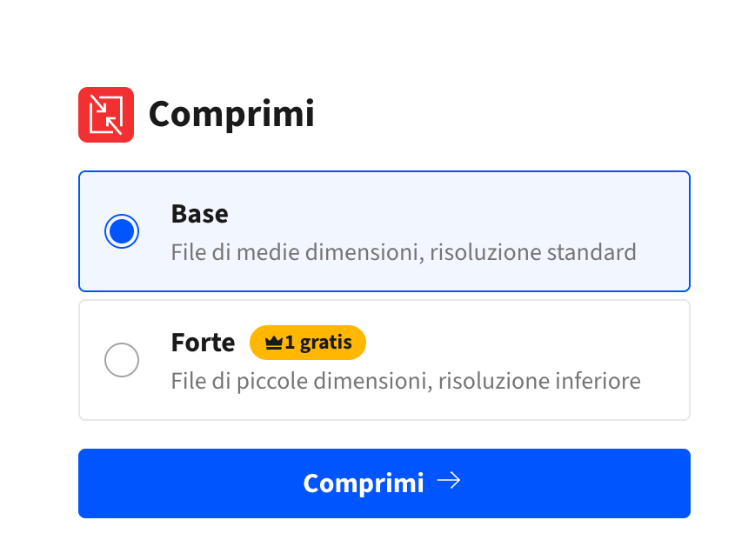Image resolution: width=755 pixels, height=560 pixels.
Task: Click the "Forte" option title
Action: click(203, 343)
